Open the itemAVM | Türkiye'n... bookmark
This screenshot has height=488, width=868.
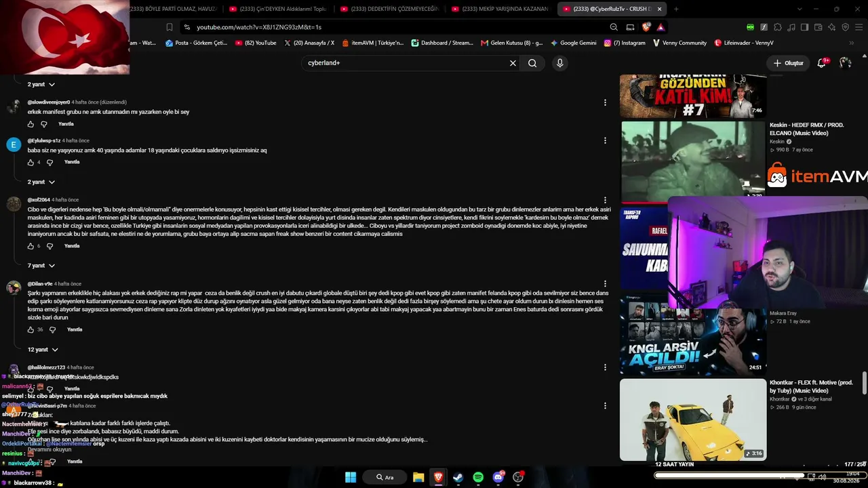(x=372, y=43)
